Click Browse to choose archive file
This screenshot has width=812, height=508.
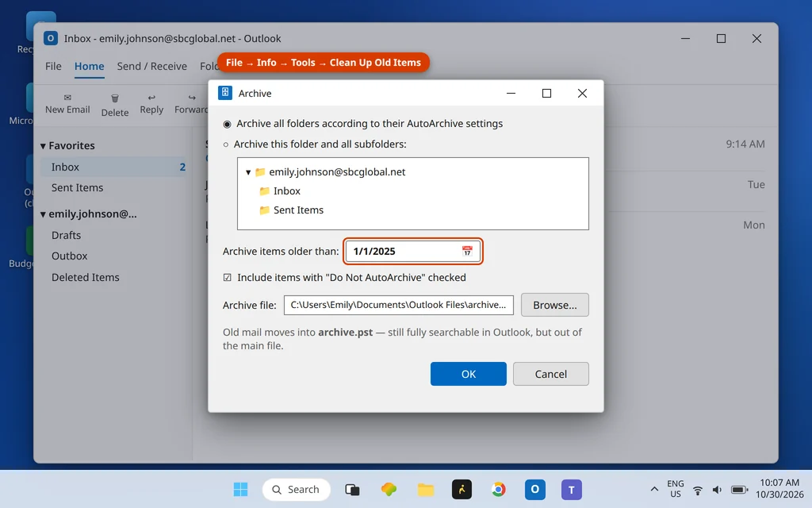(x=554, y=305)
